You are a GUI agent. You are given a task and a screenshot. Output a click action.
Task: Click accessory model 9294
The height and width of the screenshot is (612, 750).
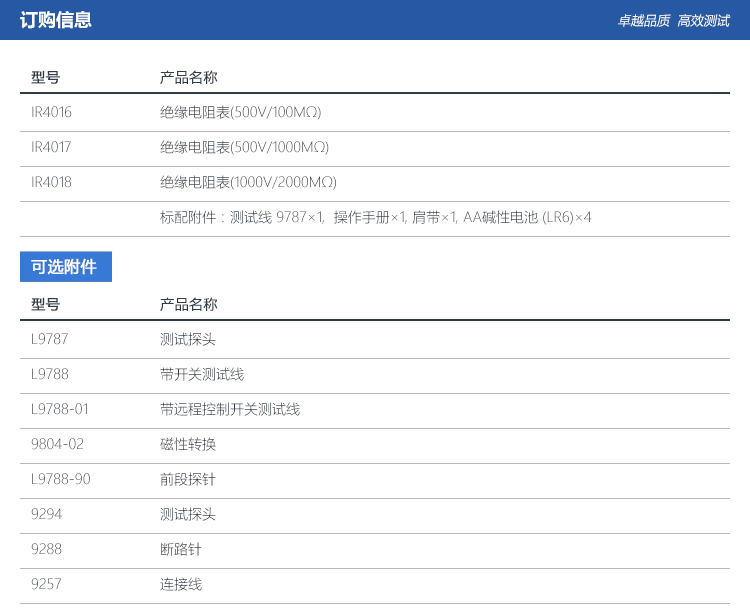46,514
